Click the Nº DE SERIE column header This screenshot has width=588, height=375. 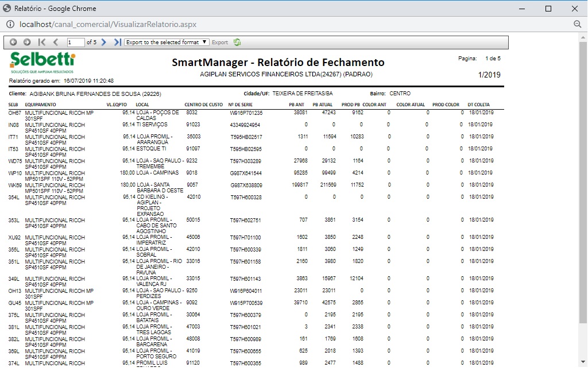241,105
